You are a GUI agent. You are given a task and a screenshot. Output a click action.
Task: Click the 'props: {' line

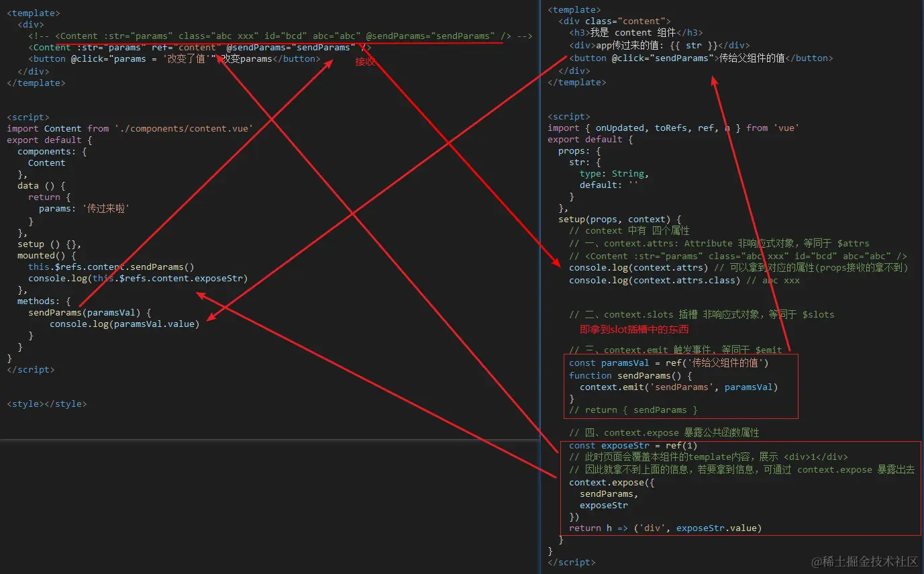click(x=579, y=151)
